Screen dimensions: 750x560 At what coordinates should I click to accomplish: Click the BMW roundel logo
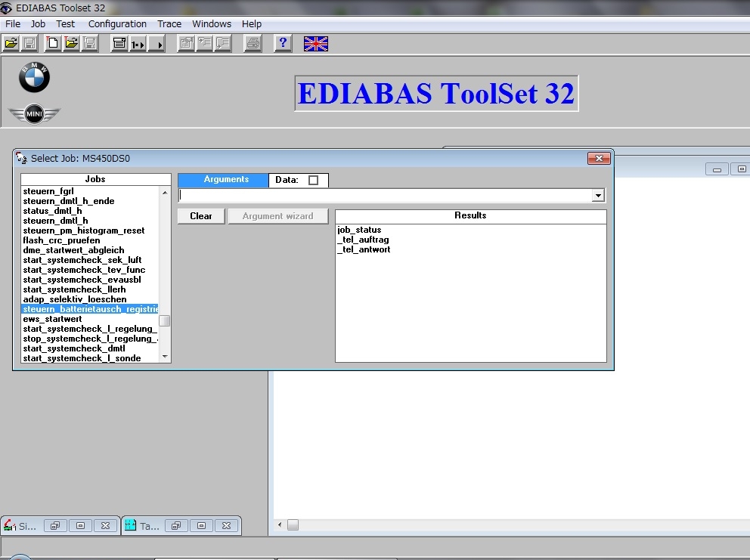coord(34,77)
